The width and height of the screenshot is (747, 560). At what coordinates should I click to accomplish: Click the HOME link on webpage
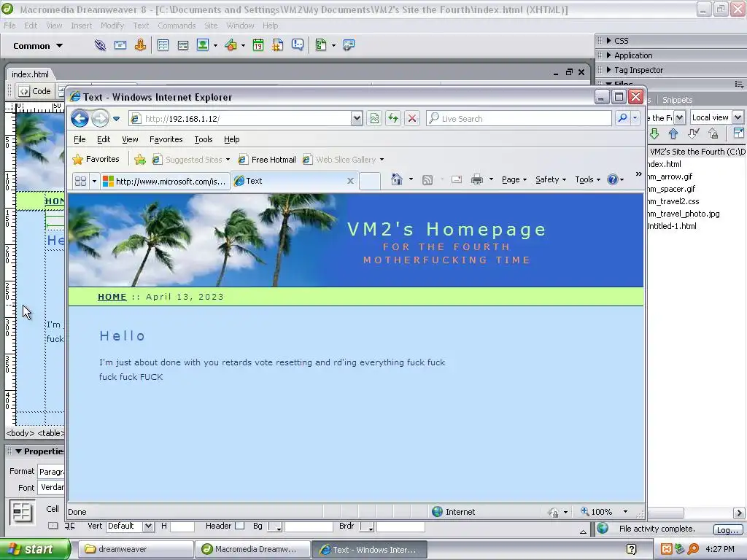point(112,297)
